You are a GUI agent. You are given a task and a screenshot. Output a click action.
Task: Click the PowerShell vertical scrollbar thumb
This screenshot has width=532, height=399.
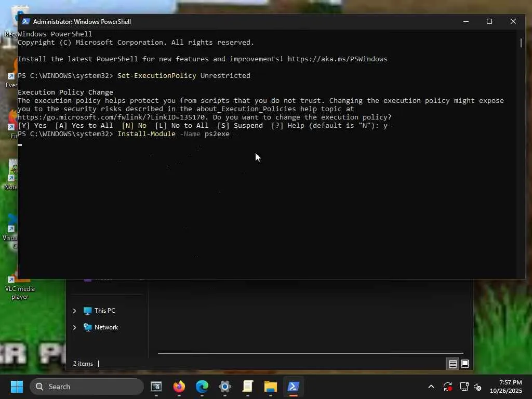[x=521, y=43]
